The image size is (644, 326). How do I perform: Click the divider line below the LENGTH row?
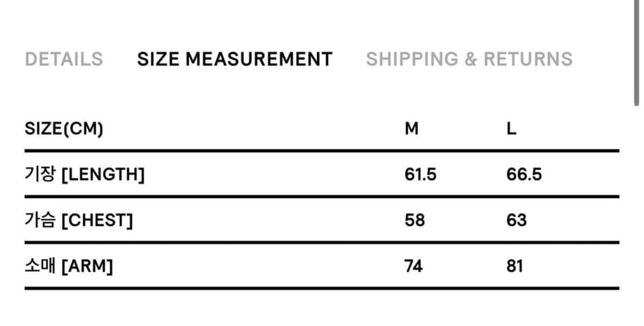click(322, 197)
